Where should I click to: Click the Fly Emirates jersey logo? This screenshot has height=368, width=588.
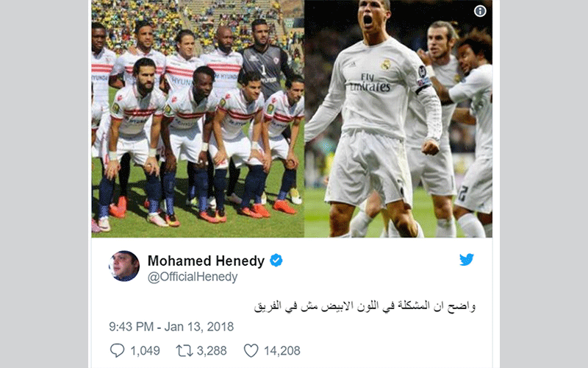tap(370, 83)
